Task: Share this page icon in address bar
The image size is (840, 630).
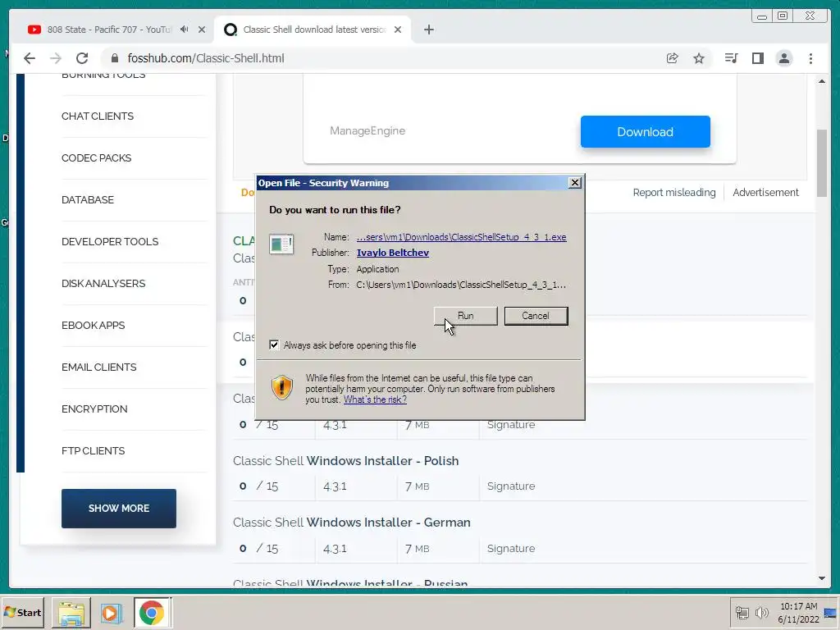Action: [673, 58]
